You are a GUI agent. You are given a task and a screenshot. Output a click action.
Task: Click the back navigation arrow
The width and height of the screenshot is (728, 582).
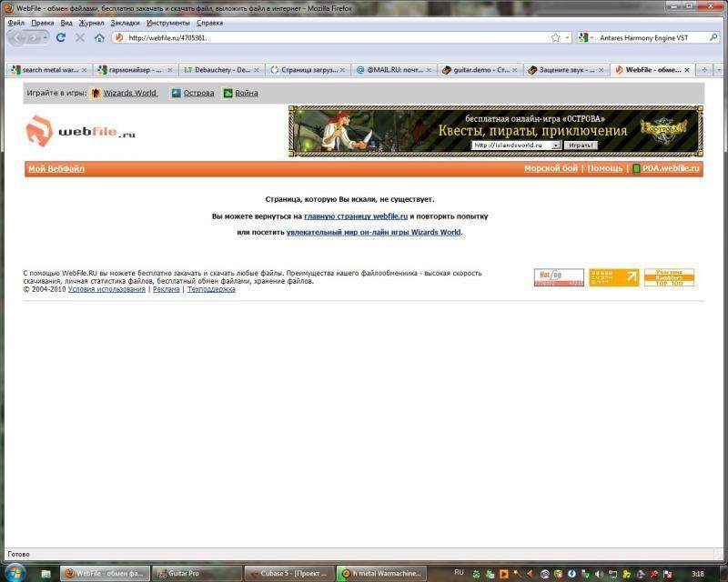[18, 38]
